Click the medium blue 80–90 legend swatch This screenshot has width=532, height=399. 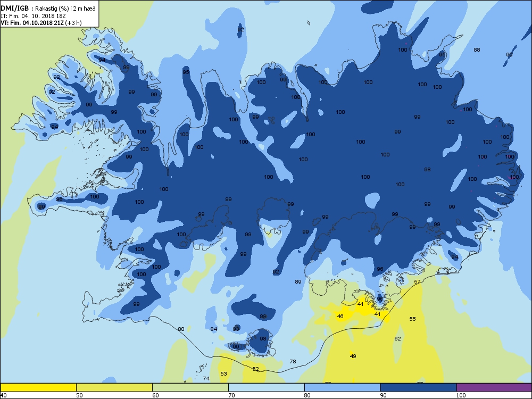(x=342, y=387)
